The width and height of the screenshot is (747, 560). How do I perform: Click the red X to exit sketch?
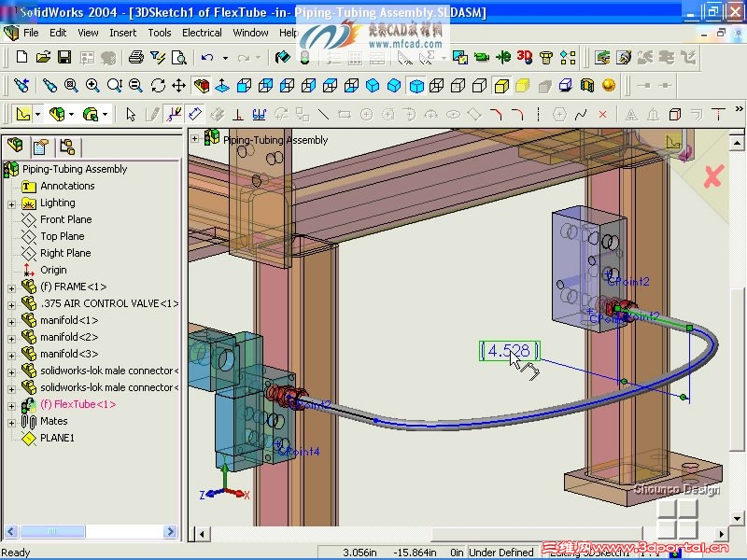pyautogui.click(x=713, y=175)
